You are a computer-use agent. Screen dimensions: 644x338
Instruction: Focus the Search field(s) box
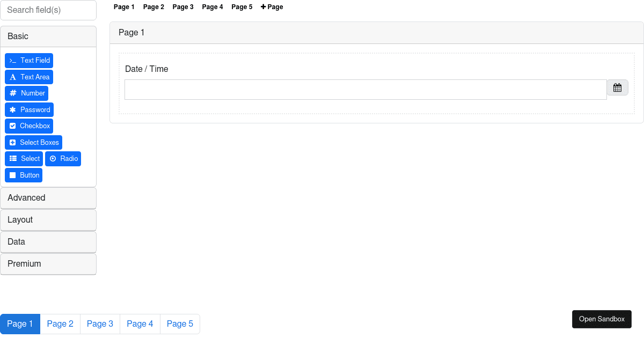pyautogui.click(x=48, y=10)
